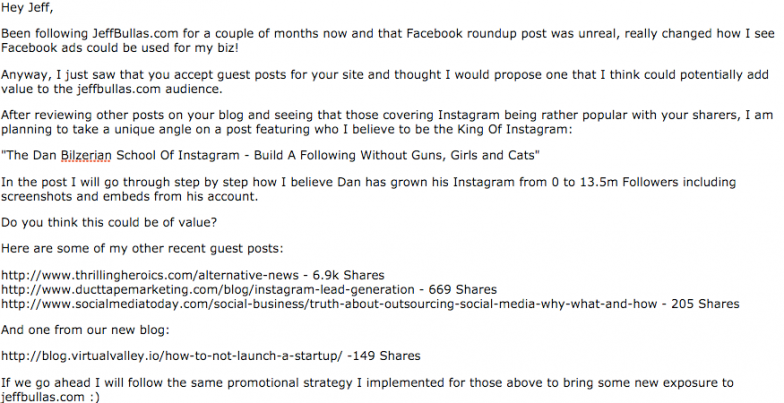The height and width of the screenshot is (403, 784).
Task: Click the words 'Guns, Girls and Cats'
Action: pyautogui.click(x=480, y=156)
